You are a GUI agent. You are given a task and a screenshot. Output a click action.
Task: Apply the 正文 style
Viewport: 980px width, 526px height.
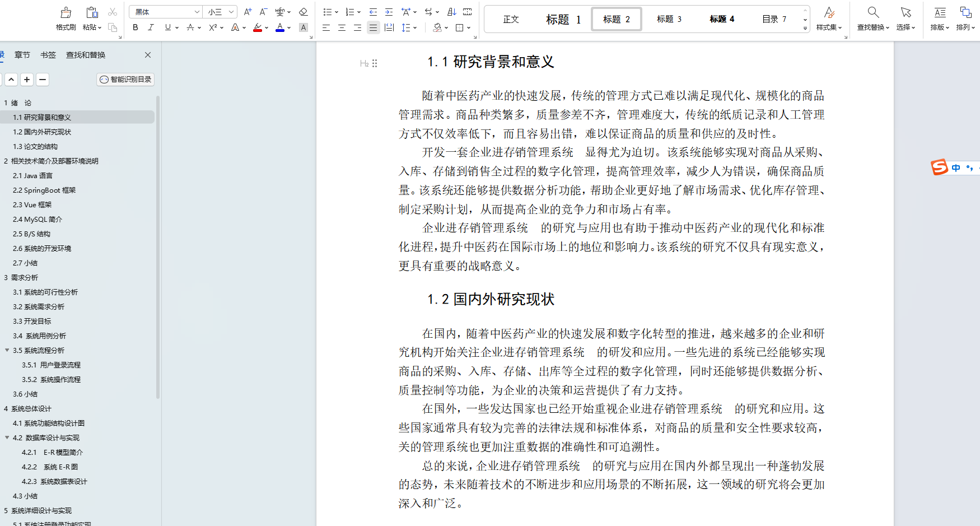(x=511, y=19)
